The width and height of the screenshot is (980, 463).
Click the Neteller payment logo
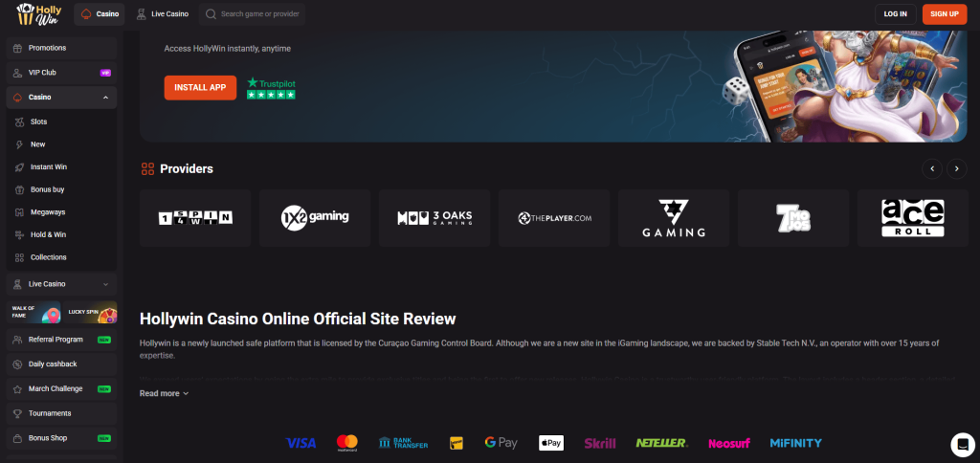click(662, 443)
